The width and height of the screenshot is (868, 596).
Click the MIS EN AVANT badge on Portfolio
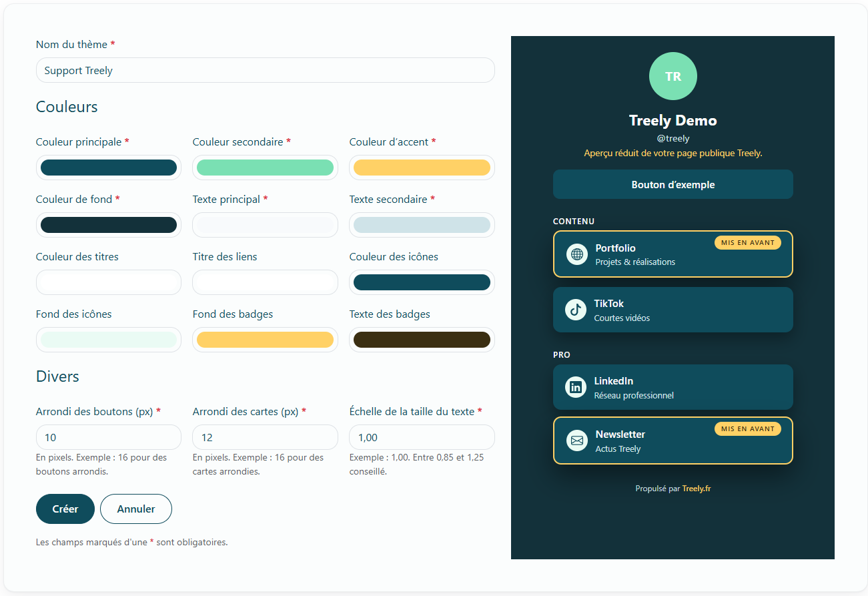click(x=748, y=243)
